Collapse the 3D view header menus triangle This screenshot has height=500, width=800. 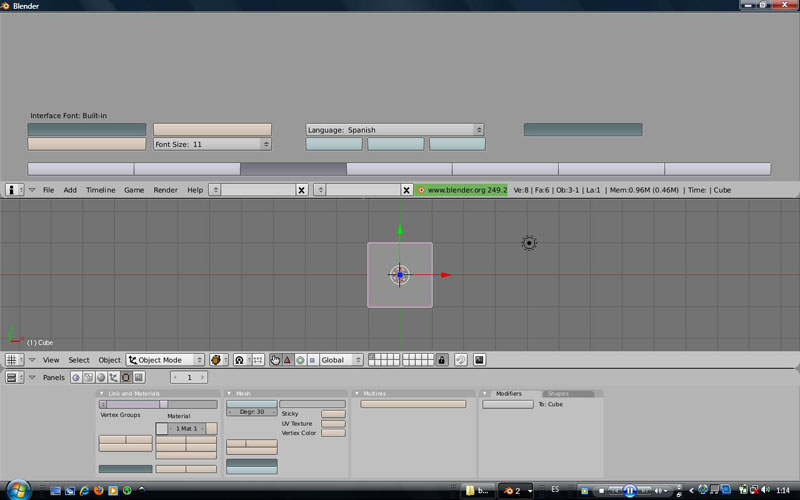point(32,360)
